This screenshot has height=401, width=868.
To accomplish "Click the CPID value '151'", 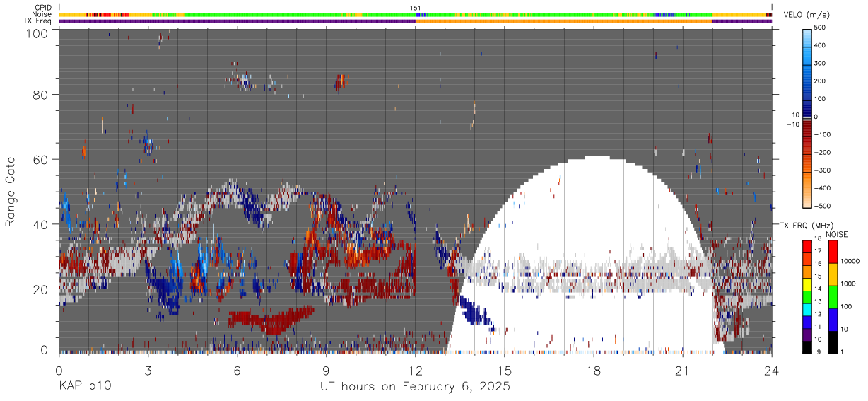I will 416,8.
